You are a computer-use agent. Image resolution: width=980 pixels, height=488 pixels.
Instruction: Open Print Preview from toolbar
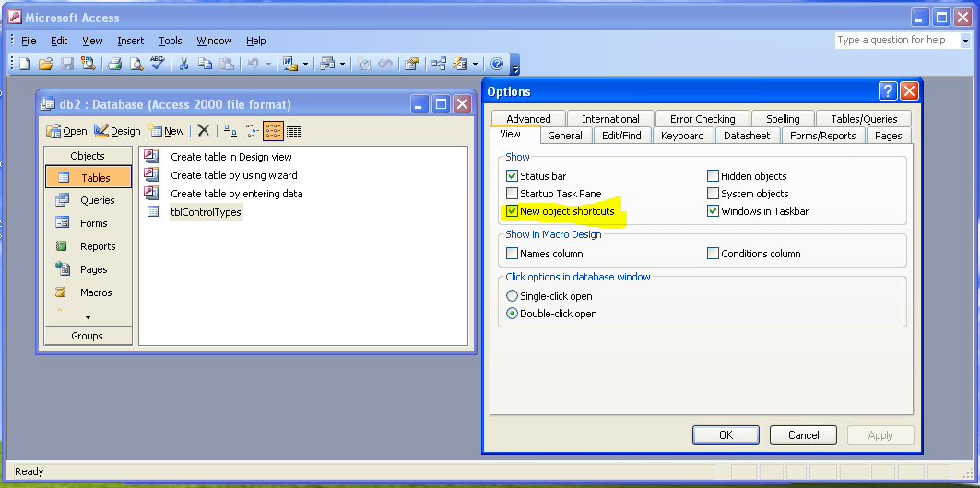tap(136, 63)
